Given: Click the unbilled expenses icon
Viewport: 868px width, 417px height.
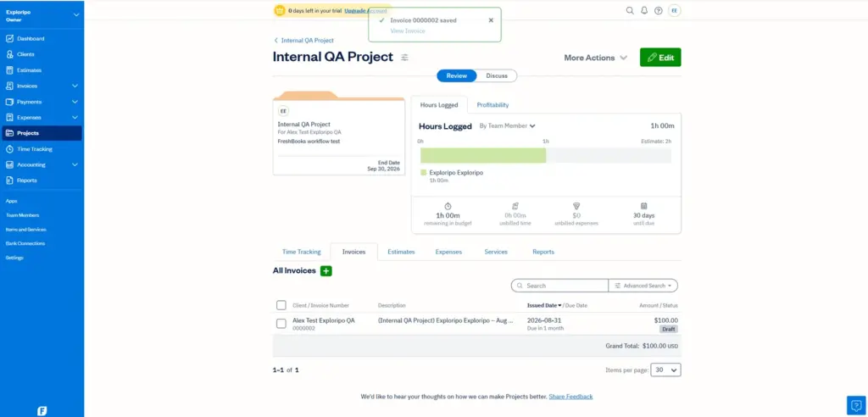Looking at the screenshot, I should pos(576,206).
